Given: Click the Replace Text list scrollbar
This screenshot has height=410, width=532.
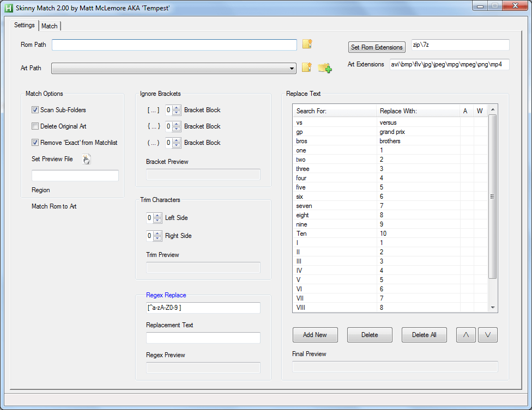Looking at the screenshot, I should (493, 197).
